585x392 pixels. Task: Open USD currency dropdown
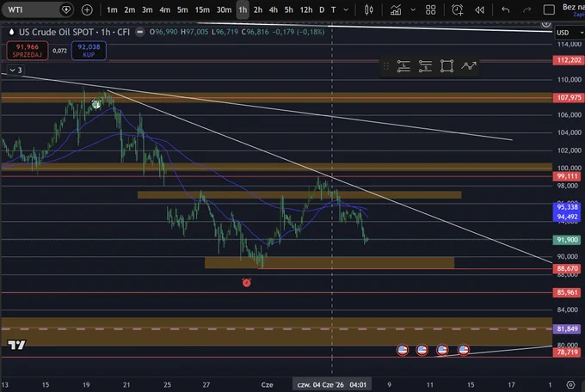point(570,33)
